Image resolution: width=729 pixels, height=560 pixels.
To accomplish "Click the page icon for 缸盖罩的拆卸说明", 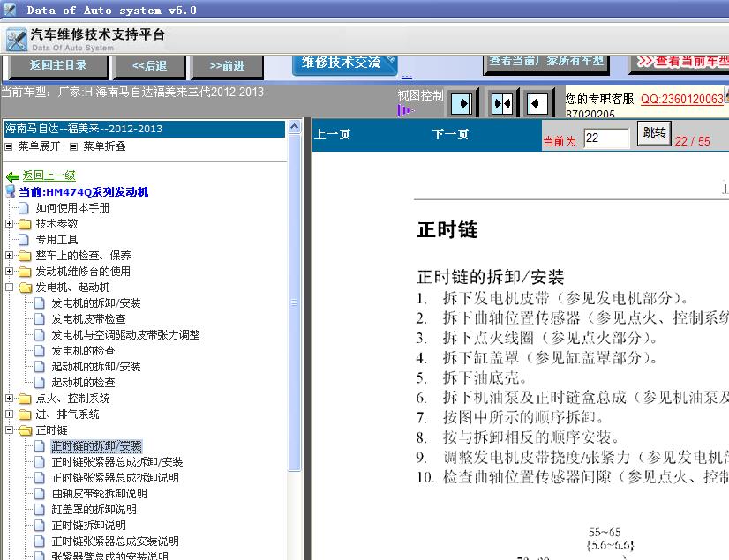I will pos(40,510).
